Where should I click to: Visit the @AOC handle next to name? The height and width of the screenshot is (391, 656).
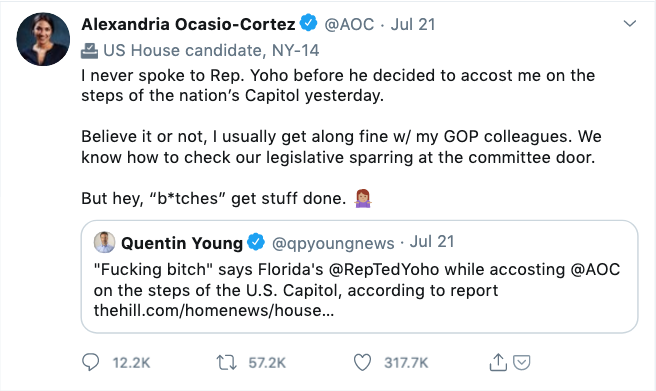[x=349, y=24]
